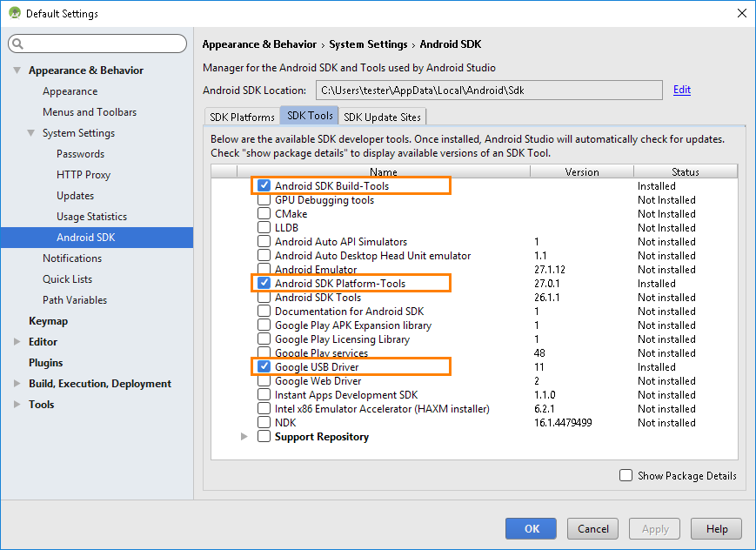
Task: Click the Status column header
Action: pos(686,171)
